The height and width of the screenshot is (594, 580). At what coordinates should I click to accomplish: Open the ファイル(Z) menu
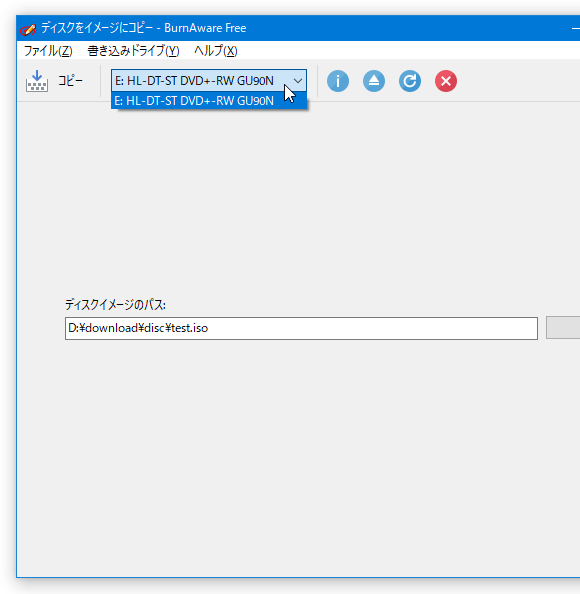click(x=48, y=51)
